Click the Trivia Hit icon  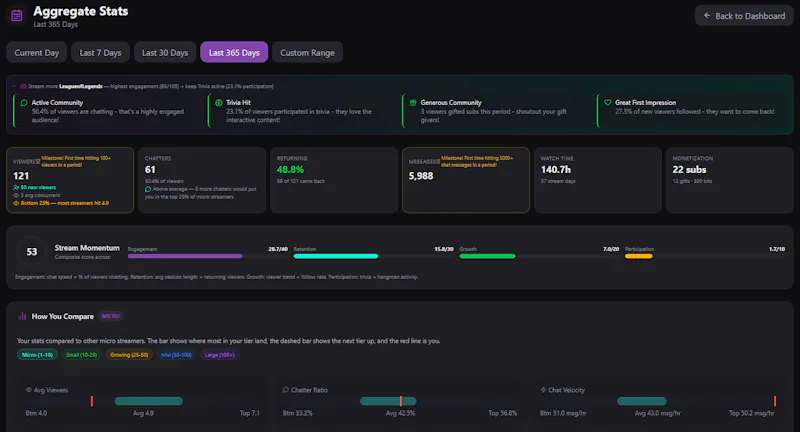(x=218, y=103)
